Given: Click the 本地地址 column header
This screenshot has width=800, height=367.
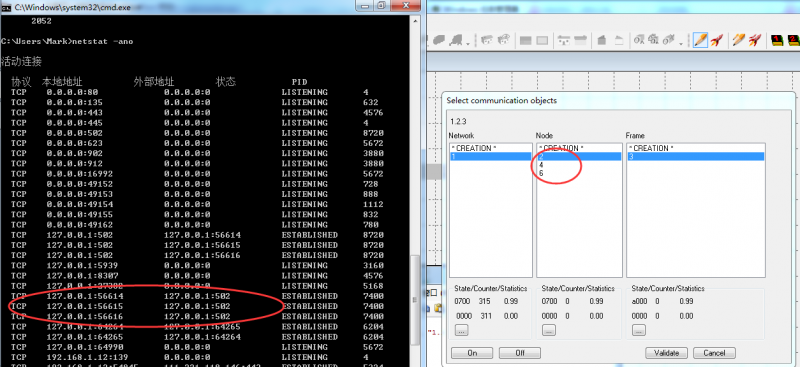Looking at the screenshot, I should point(62,82).
